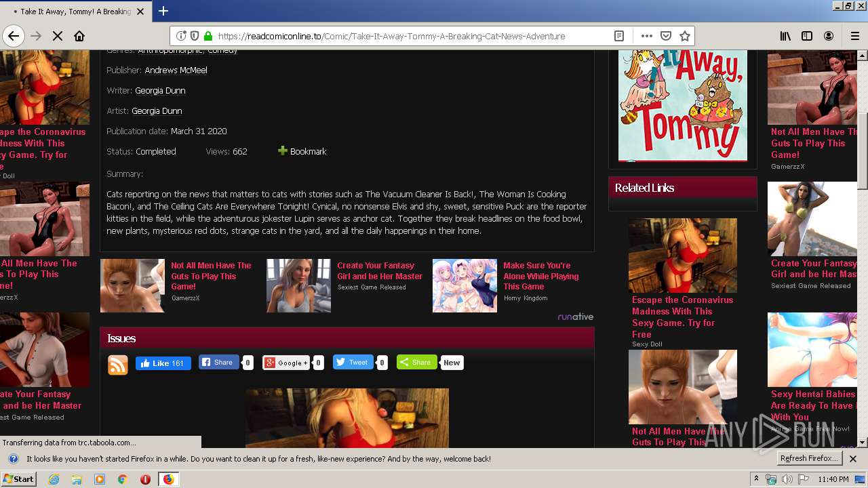Dismiss the Firefox notification bar
868x488 pixels.
(x=853, y=459)
